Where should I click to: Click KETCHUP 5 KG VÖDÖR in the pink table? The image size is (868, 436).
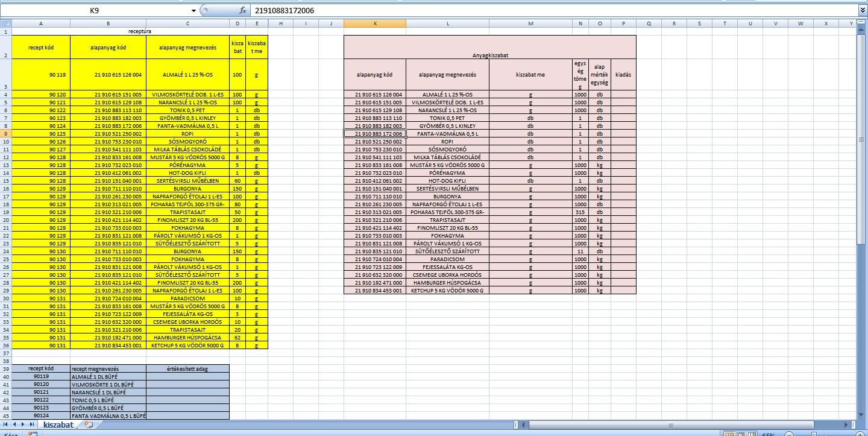click(x=447, y=291)
